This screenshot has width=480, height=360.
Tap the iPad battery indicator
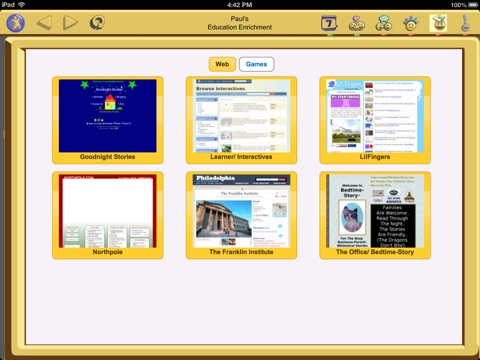pyautogui.click(x=473, y=5)
